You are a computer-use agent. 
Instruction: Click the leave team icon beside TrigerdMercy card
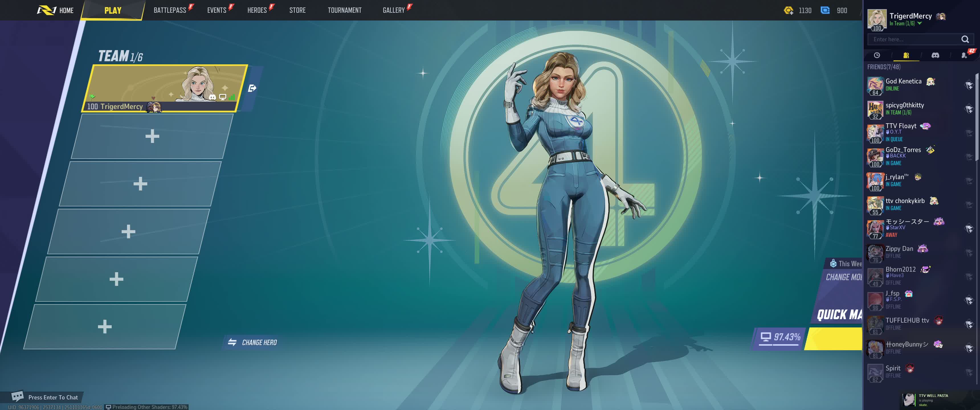pos(252,89)
